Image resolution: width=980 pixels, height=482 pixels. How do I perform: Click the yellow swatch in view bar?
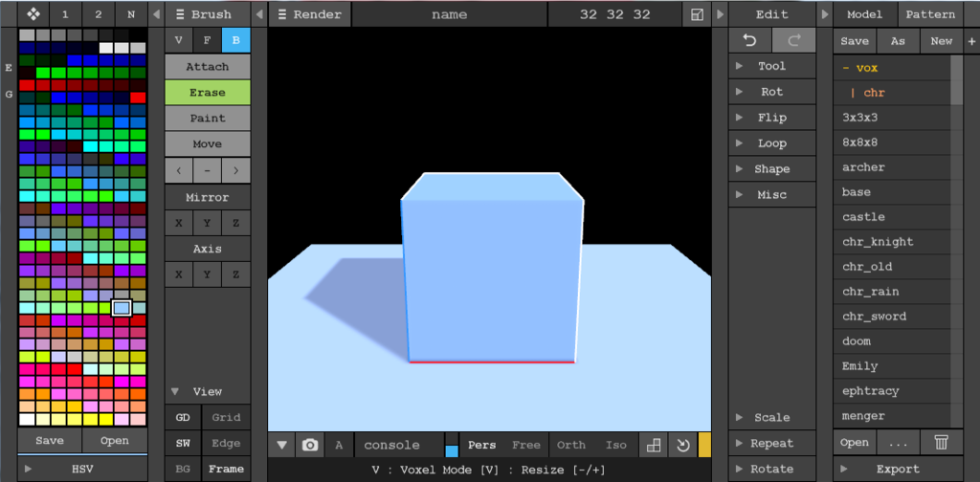(704, 445)
